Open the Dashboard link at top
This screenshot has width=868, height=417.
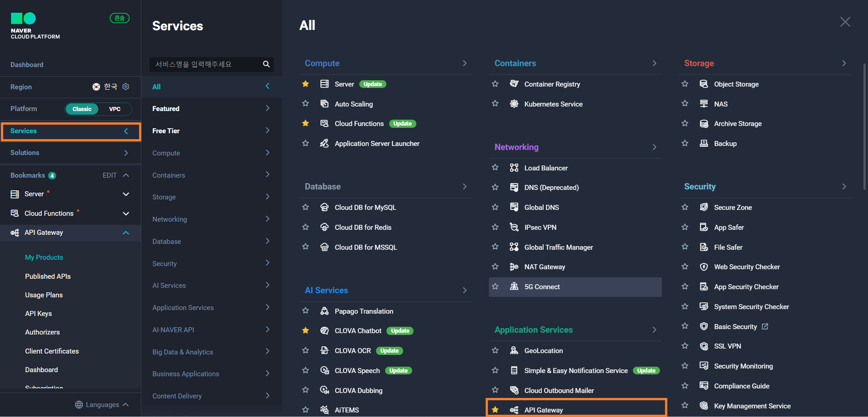(27, 65)
